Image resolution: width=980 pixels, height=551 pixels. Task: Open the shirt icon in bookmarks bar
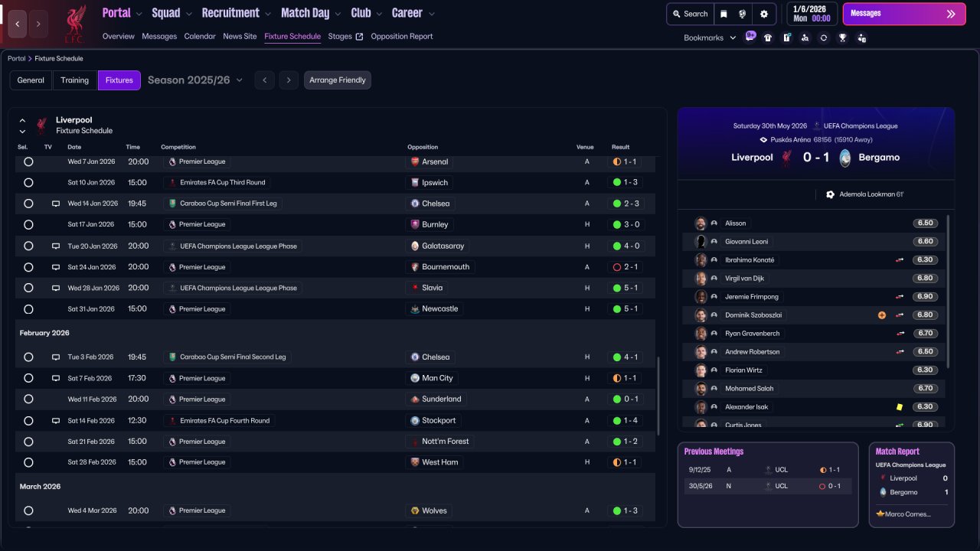click(768, 37)
